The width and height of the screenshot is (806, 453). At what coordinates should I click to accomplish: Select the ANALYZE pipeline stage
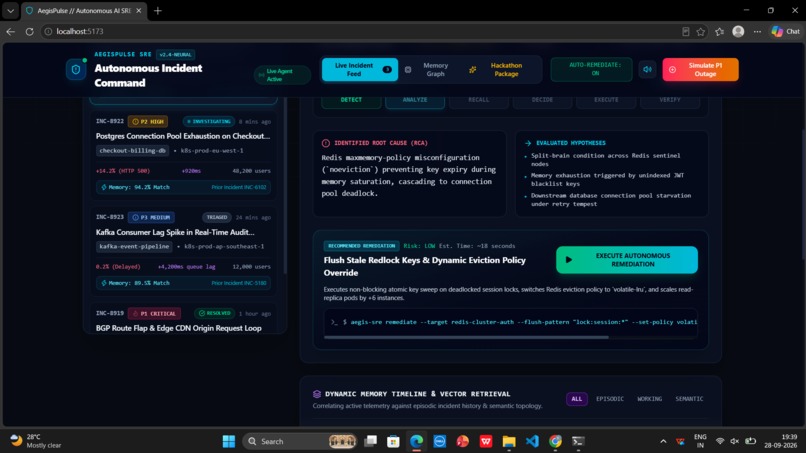(415, 100)
